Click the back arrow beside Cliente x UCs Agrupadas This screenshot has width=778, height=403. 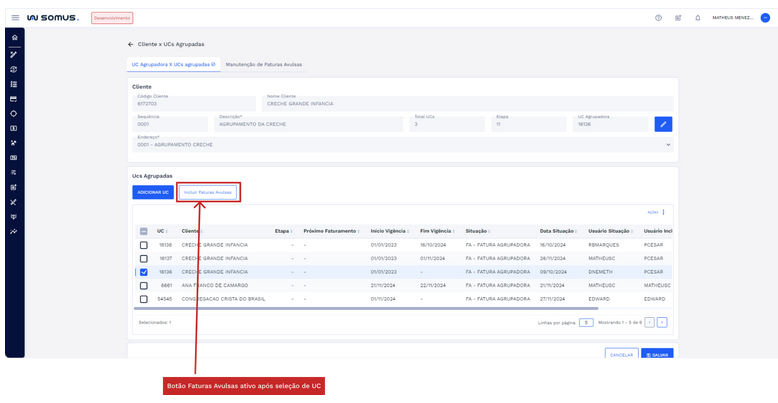[x=130, y=45]
